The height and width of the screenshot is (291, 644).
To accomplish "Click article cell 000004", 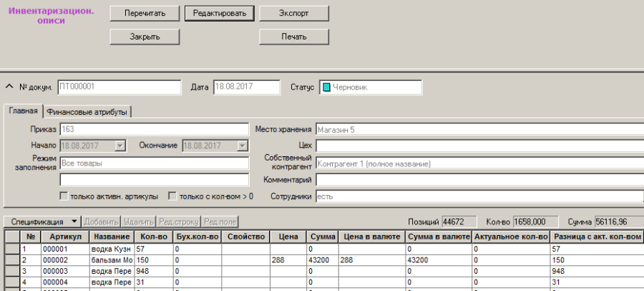I will (x=66, y=282).
